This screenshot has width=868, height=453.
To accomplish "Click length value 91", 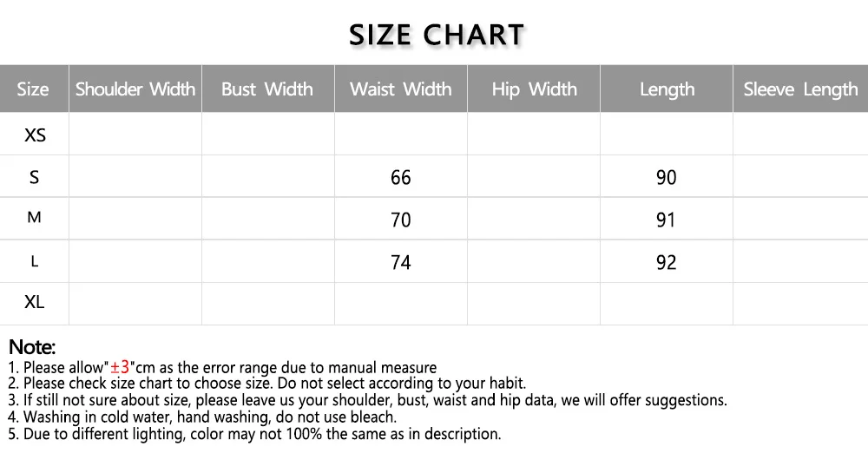I will tap(666, 220).
